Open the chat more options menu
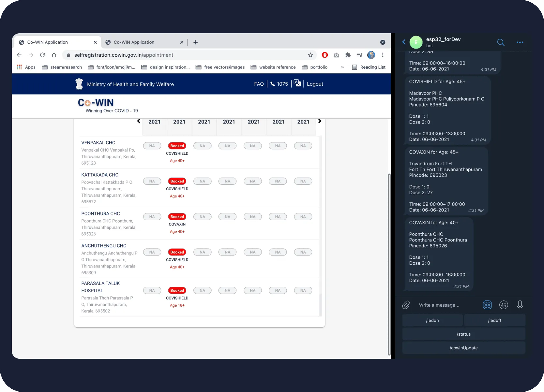Image resolution: width=544 pixels, height=392 pixels. click(x=520, y=42)
